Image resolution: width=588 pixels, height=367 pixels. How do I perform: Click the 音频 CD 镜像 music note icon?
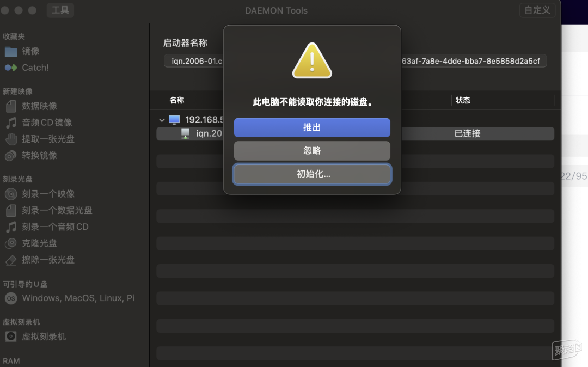[11, 123]
